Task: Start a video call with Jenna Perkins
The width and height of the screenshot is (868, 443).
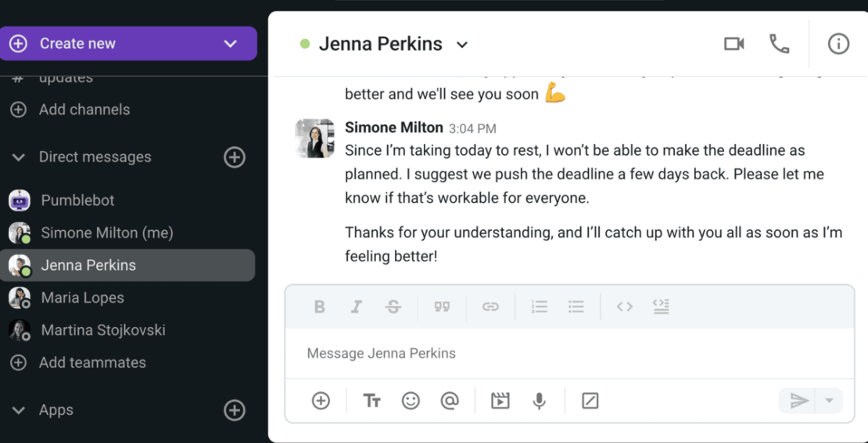Action: tap(733, 44)
